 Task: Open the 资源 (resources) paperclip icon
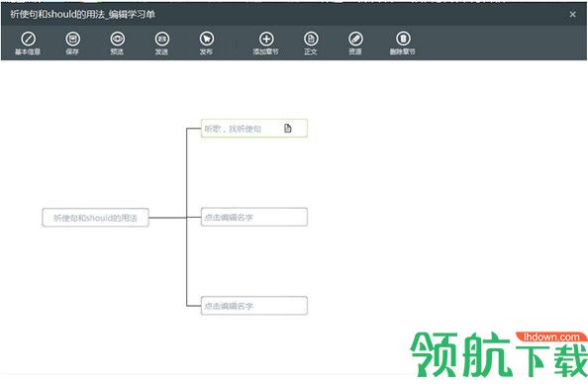[355, 39]
